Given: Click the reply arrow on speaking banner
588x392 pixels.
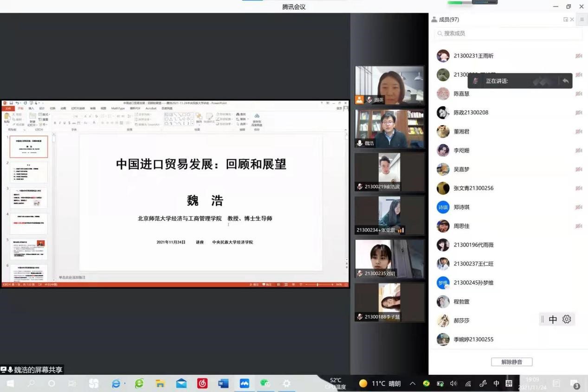Looking at the screenshot, I should click(x=565, y=81).
